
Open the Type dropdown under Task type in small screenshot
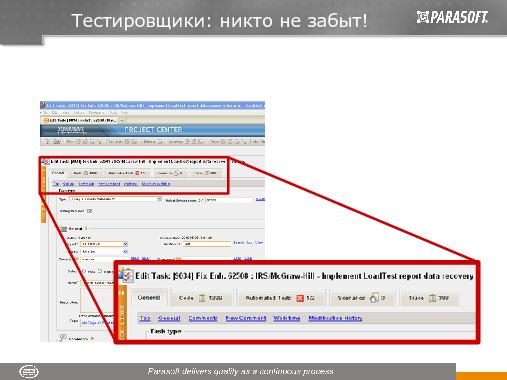(x=115, y=199)
